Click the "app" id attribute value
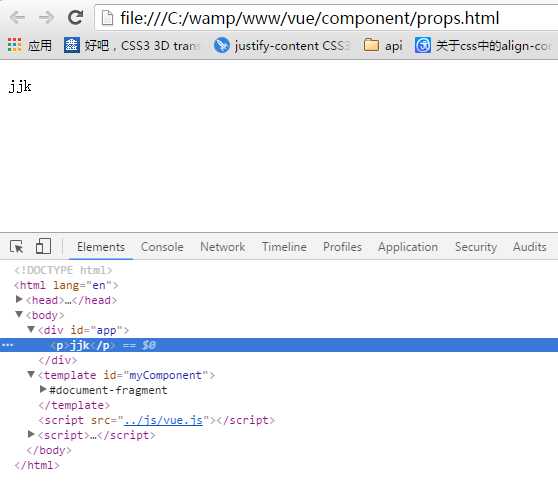Screen dimensions: 558x497 (x=106, y=331)
